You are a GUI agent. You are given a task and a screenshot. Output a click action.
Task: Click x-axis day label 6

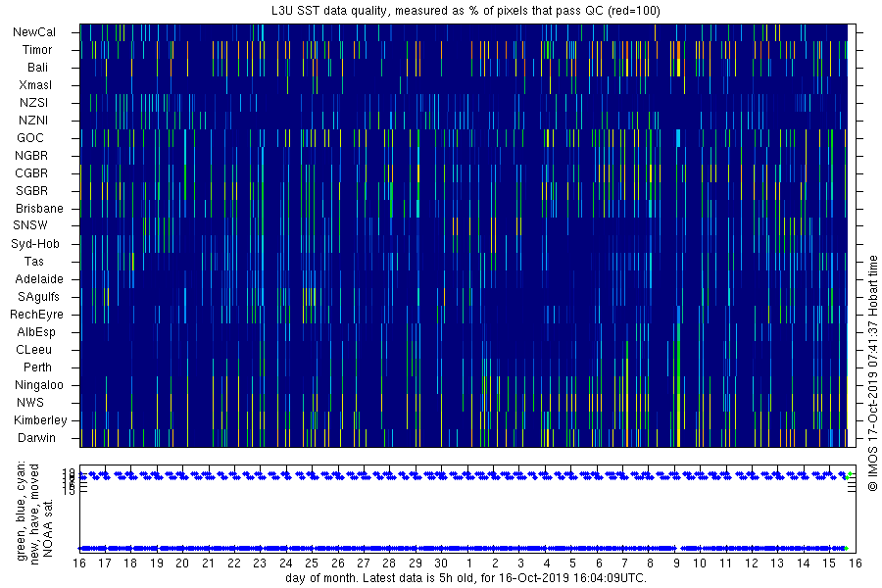[599, 563]
